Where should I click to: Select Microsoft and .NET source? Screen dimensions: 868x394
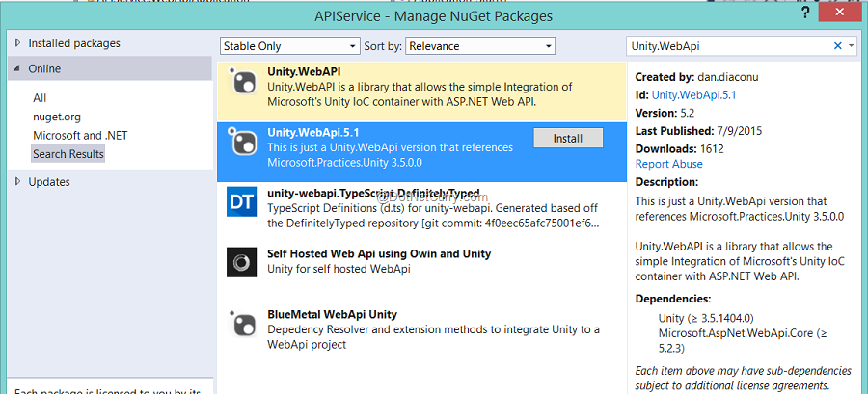pos(80,136)
